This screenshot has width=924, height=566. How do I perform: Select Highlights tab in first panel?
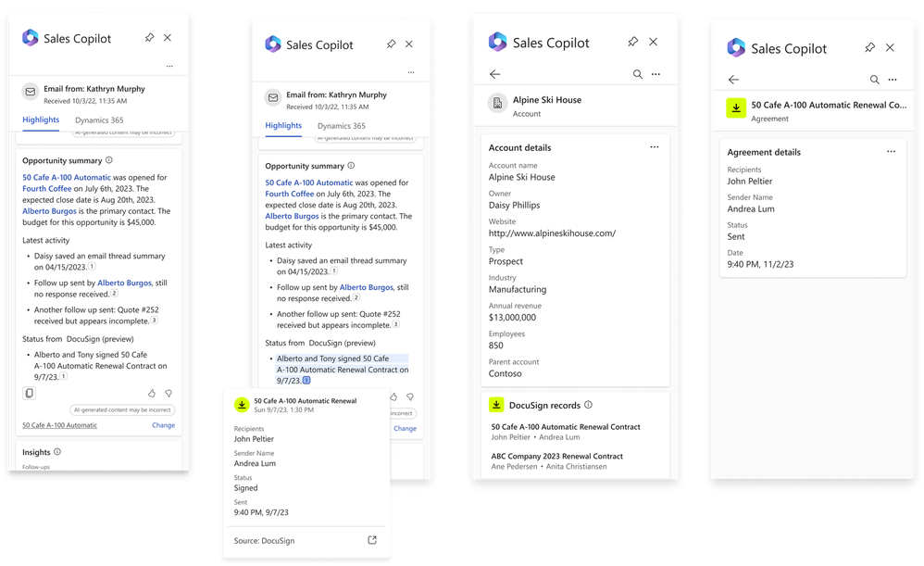41,119
